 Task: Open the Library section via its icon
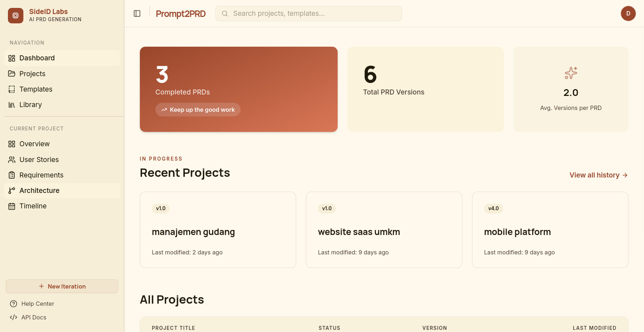pyautogui.click(x=12, y=105)
